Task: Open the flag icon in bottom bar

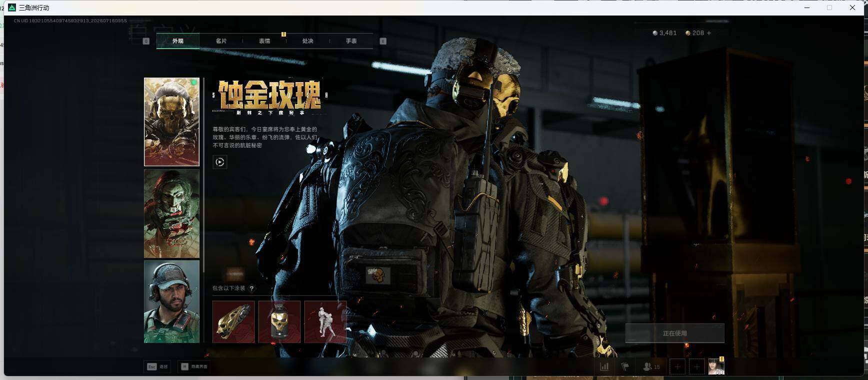Action: coord(625,367)
